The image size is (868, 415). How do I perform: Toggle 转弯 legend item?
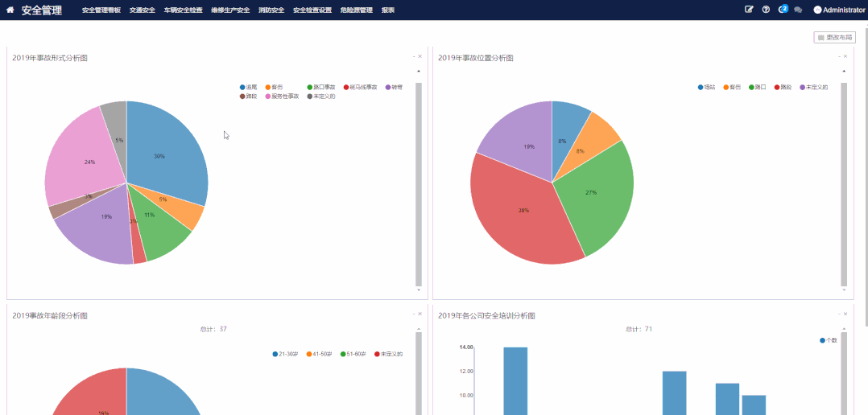click(395, 88)
